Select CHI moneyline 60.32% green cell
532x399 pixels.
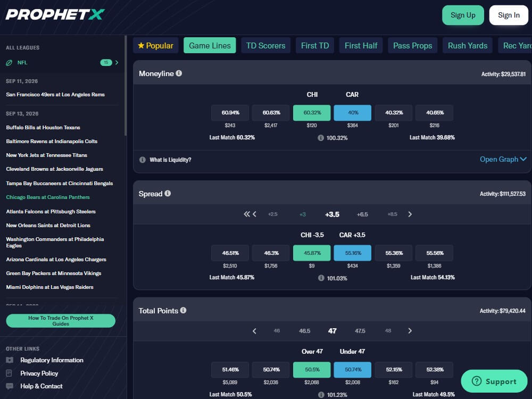312,113
